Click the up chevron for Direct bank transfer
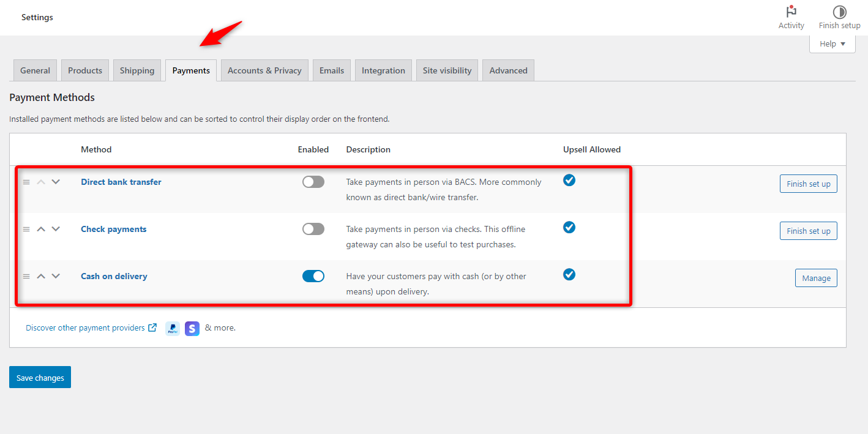 40,182
